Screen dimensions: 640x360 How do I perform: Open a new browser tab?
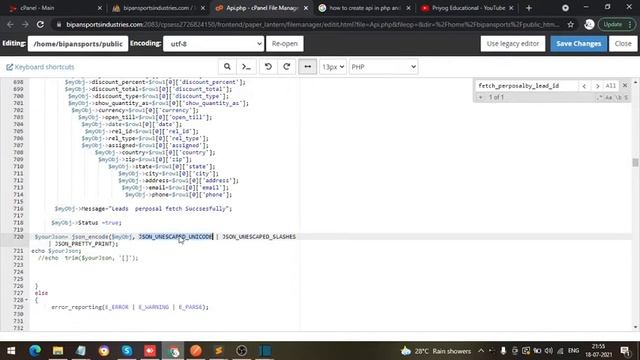click(x=529, y=8)
